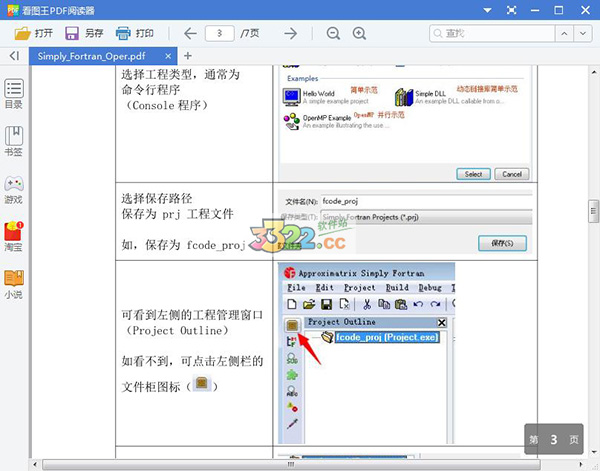This screenshot has width=600, height=471.
Task: Click the open folder icon in Fortran toolbar
Action: click(309, 304)
